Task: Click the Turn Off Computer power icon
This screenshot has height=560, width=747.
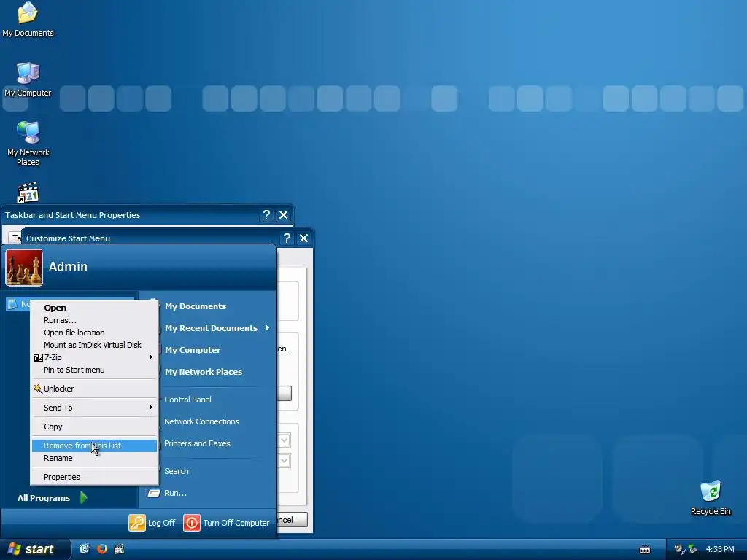Action: 192,522
